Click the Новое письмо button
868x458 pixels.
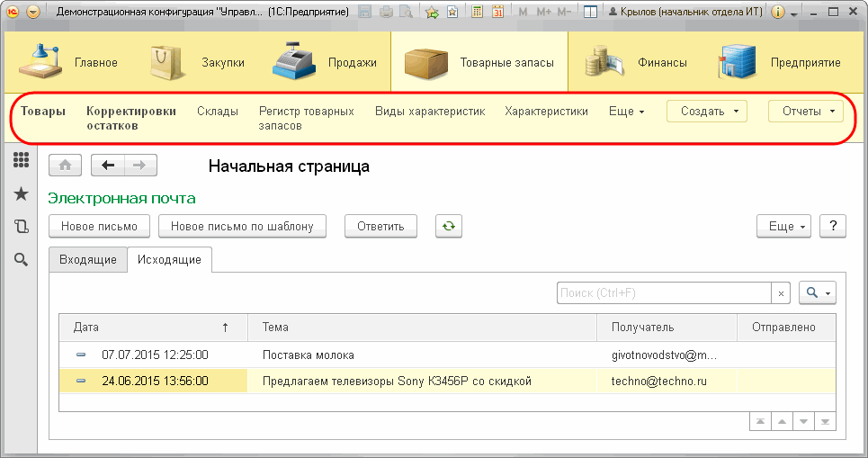pyautogui.click(x=99, y=226)
